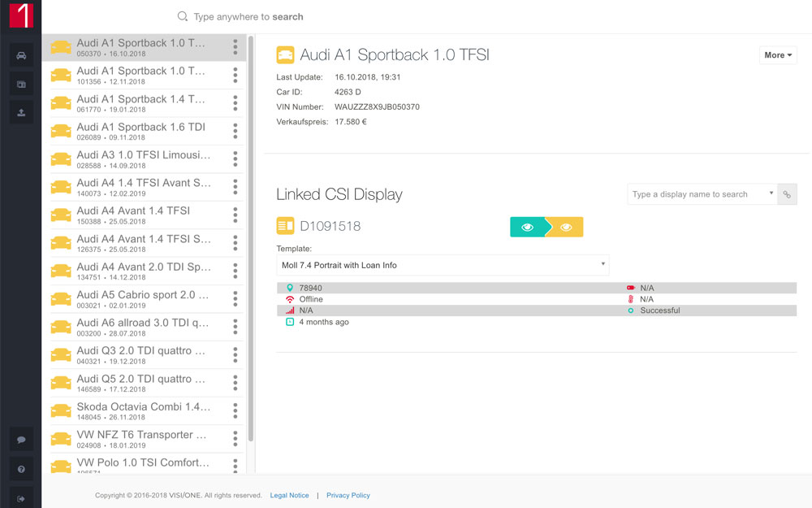This screenshot has height=508, width=812.
Task: Open the displays section in sidebar
Action: [21, 84]
